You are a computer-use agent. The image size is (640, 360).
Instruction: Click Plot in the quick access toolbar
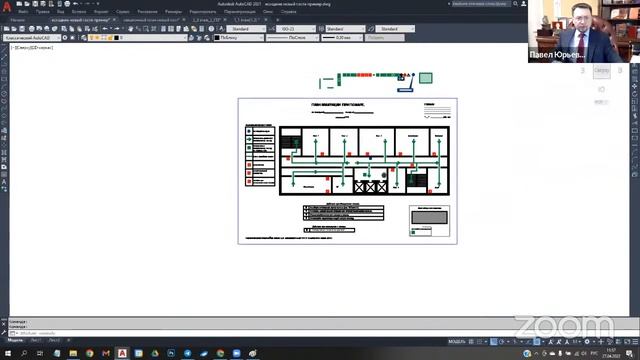67,4
